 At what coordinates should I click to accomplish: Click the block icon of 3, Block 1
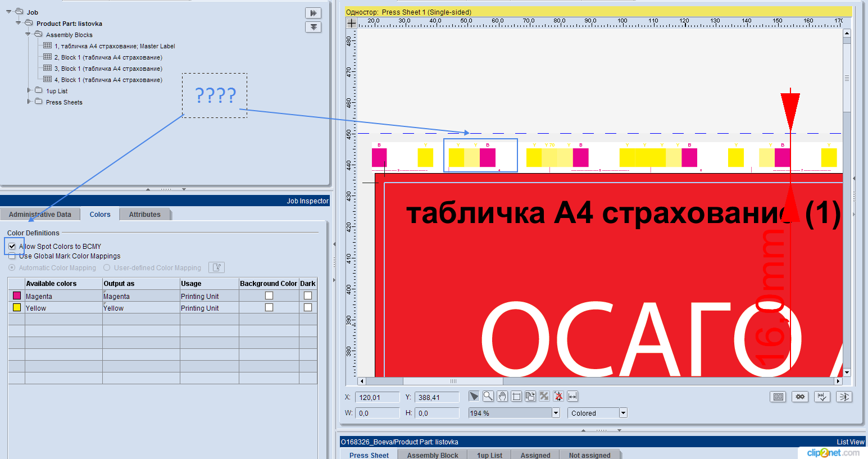pos(48,68)
